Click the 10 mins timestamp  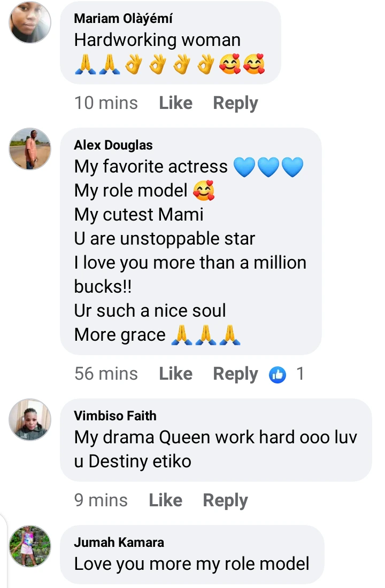click(x=106, y=103)
